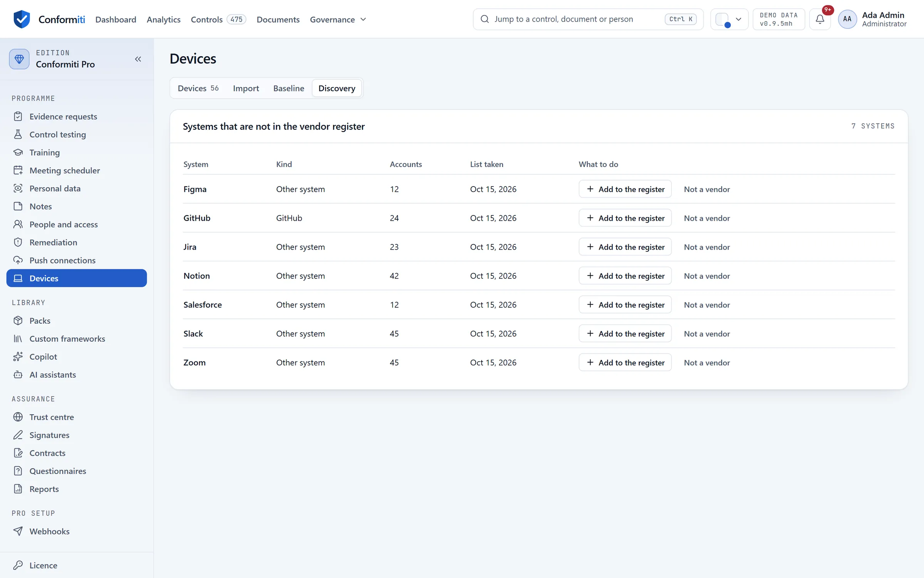
Task: Mark Zoom as not a vendor
Action: (x=707, y=363)
